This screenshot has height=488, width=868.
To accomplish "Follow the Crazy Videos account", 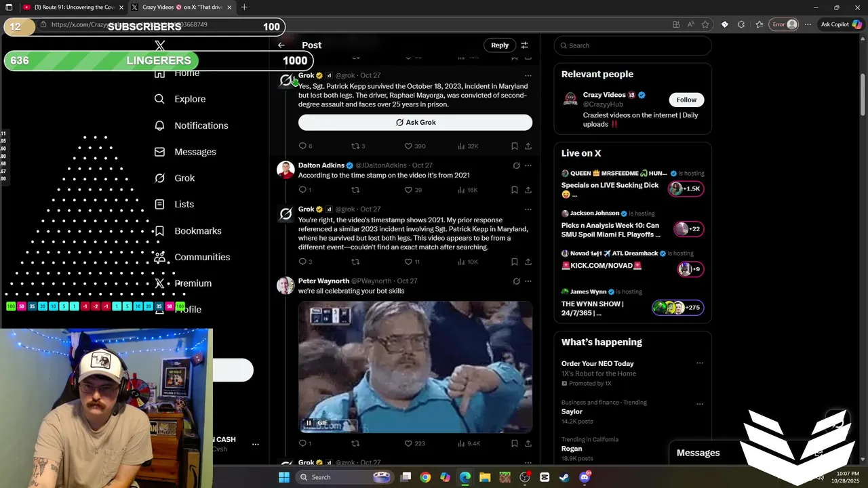I will coord(686,100).
